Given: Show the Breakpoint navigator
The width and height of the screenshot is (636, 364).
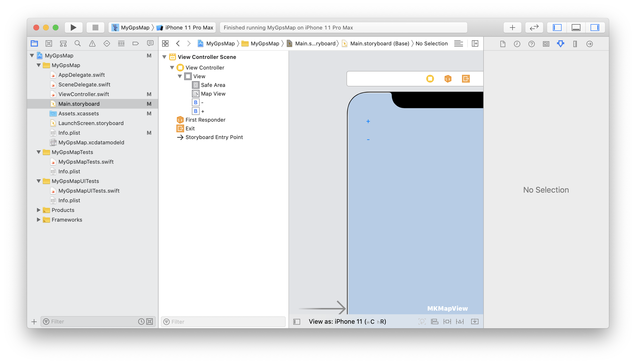Looking at the screenshot, I should tap(136, 43).
